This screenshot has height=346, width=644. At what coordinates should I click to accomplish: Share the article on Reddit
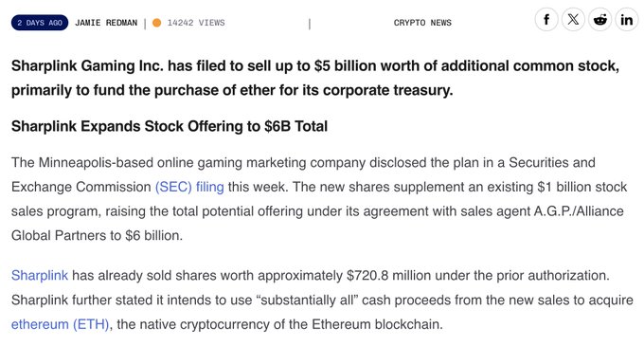tap(600, 19)
